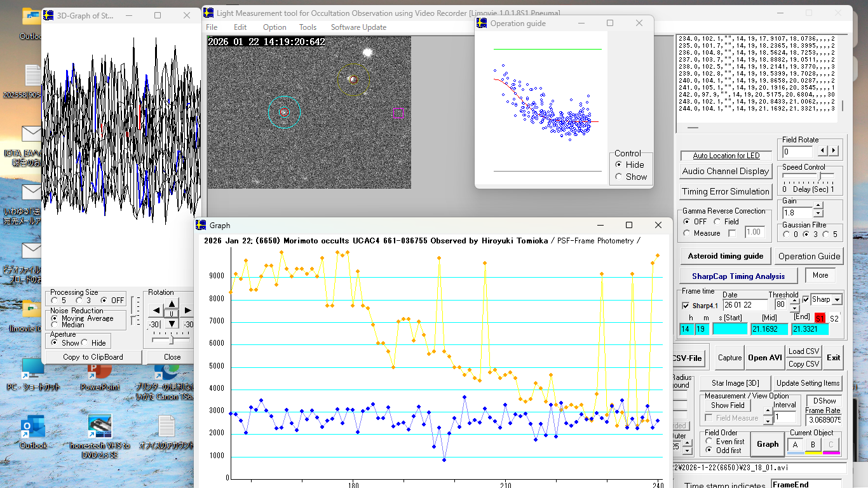Image resolution: width=868 pixels, height=488 pixels.
Task: Click the Field Rotate right arrow
Action: (x=834, y=151)
